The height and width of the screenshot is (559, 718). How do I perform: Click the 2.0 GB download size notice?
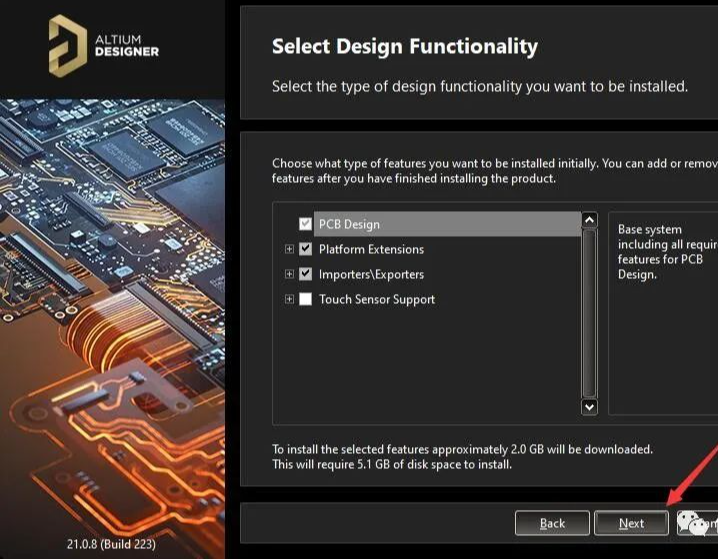462,449
